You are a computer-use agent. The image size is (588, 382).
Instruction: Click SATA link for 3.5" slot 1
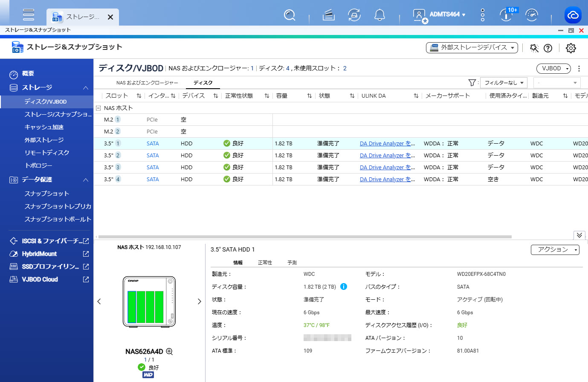click(153, 143)
